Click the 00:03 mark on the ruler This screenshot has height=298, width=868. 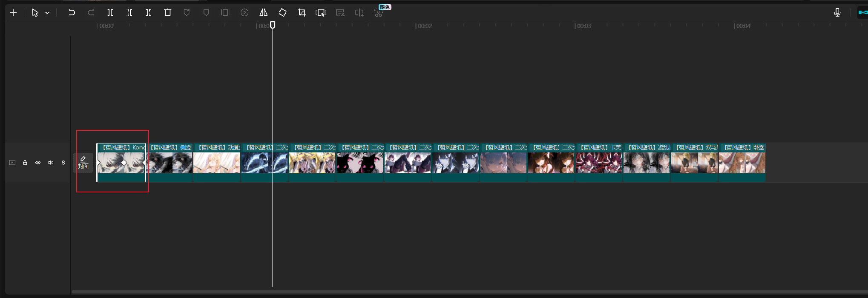coord(584,26)
